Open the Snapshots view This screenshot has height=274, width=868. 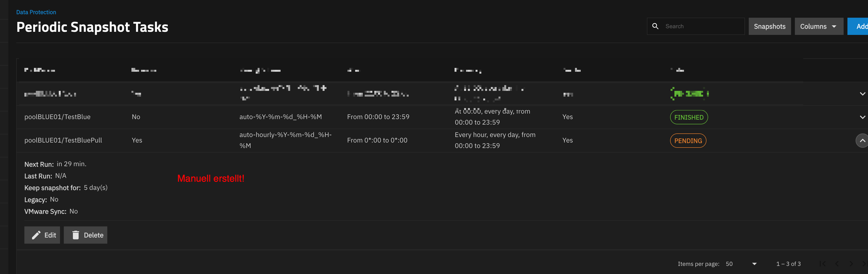click(x=769, y=26)
